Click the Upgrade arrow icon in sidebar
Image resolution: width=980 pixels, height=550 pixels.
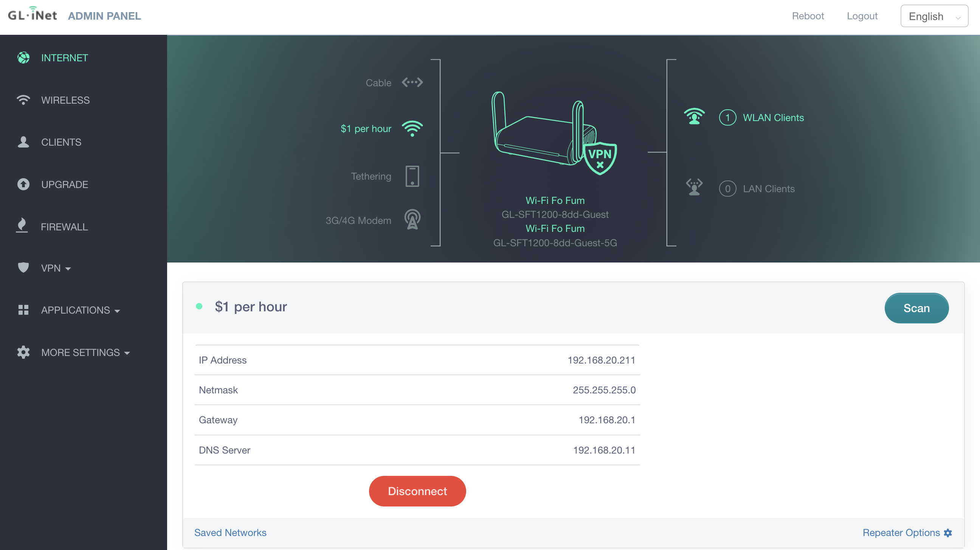coord(23,184)
